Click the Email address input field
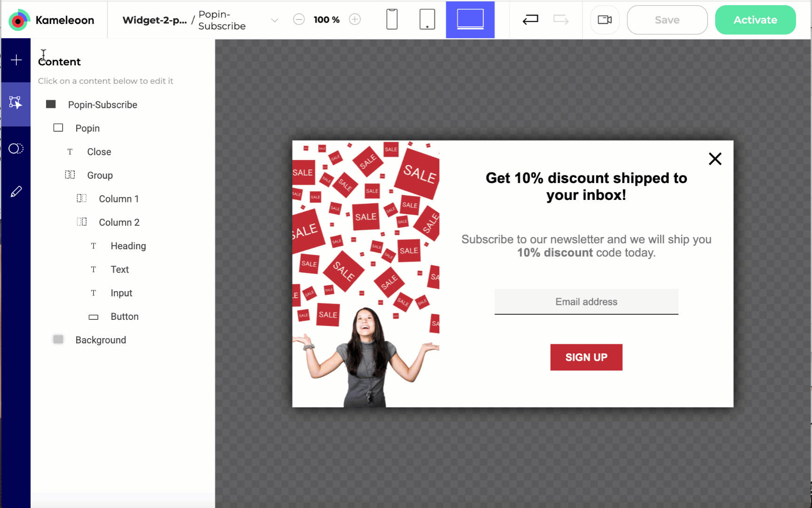 coord(586,302)
